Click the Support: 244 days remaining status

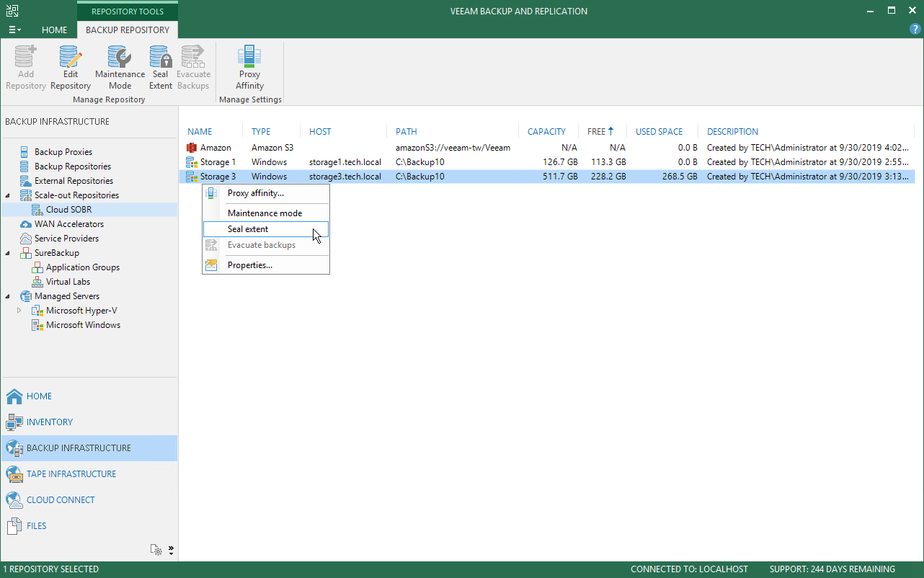pyautogui.click(x=832, y=569)
